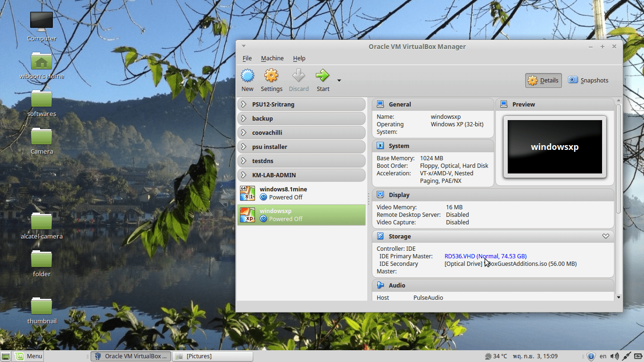644x362 pixels.
Task: Click the New virtual machine icon
Action: (x=248, y=75)
